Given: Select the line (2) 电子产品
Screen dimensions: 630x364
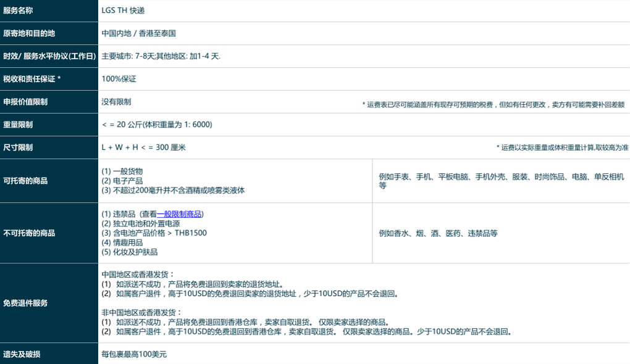Looking at the screenshot, I should coord(122,181).
